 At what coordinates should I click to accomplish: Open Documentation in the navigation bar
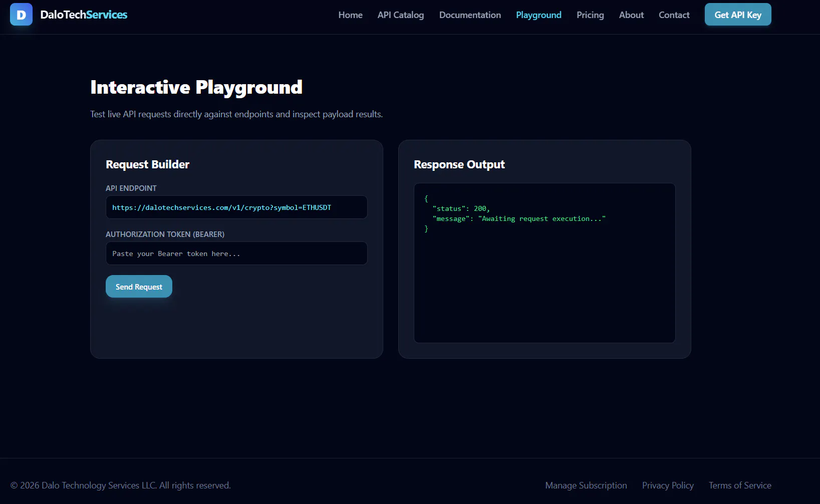tap(470, 15)
